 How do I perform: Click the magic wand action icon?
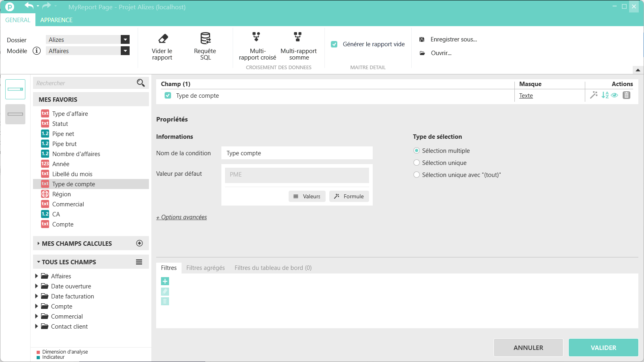(594, 95)
